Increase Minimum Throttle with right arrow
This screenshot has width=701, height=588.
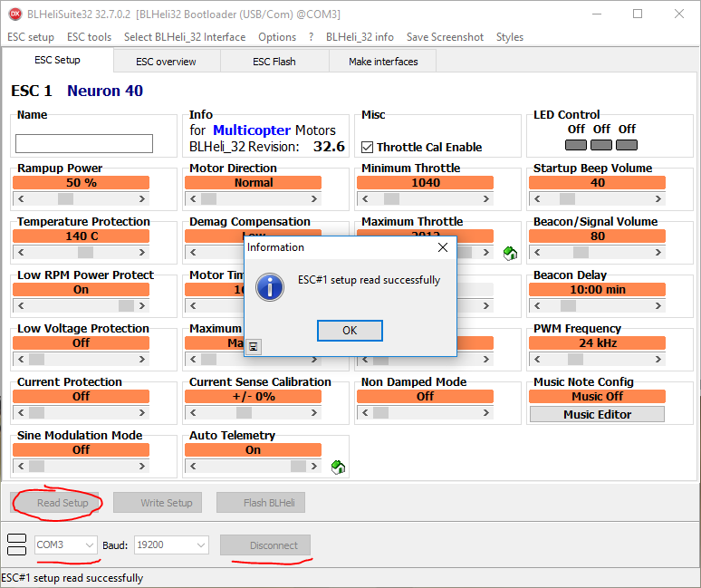486,199
